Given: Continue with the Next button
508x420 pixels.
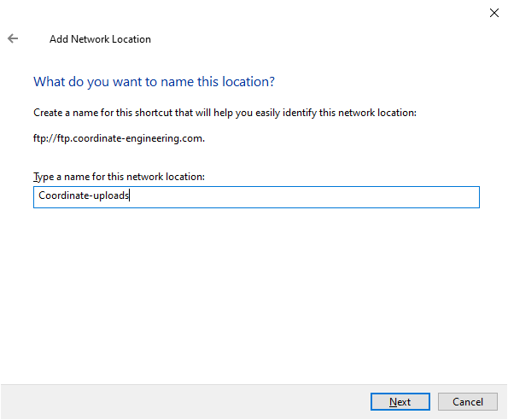Looking at the screenshot, I should [400, 401].
